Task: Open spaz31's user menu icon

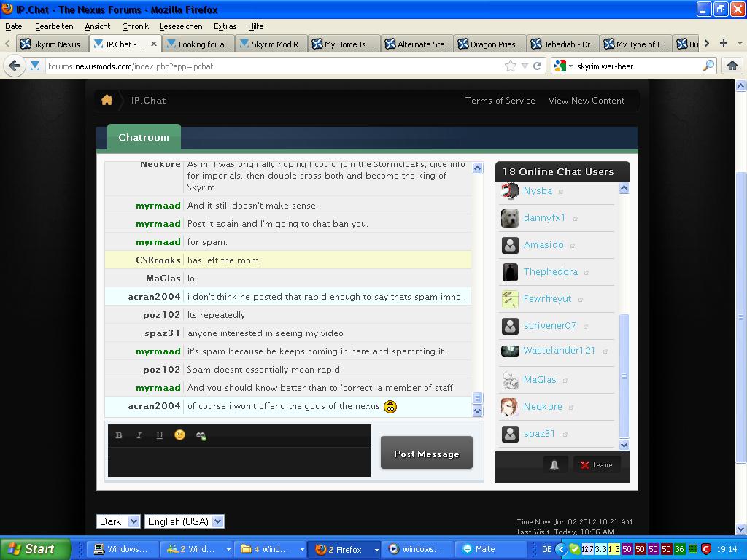Action: point(565,435)
